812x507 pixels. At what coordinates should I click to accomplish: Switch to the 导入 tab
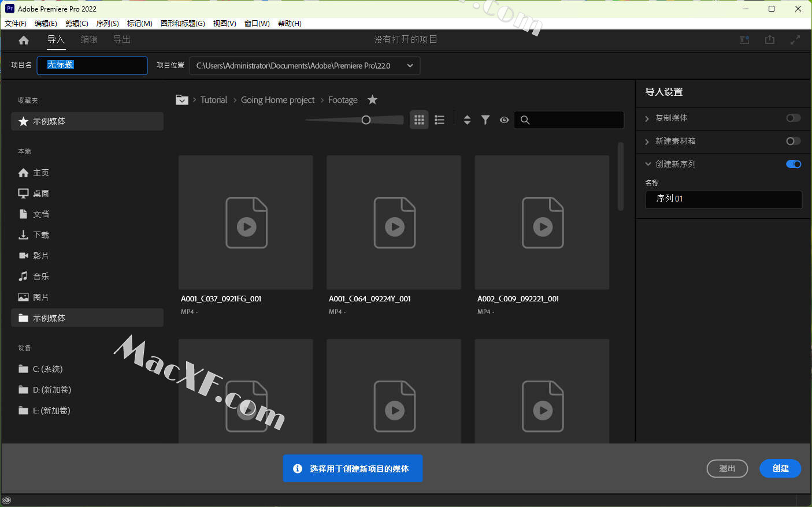[56, 39]
